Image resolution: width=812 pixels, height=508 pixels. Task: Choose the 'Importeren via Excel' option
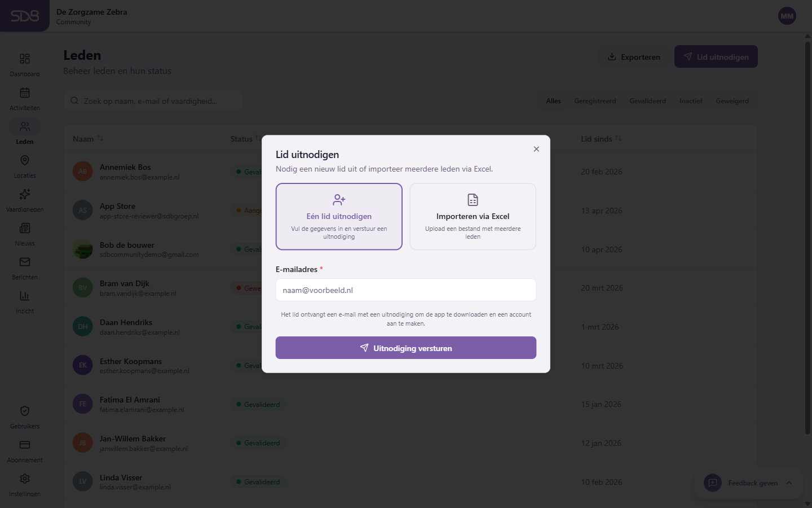[473, 216]
